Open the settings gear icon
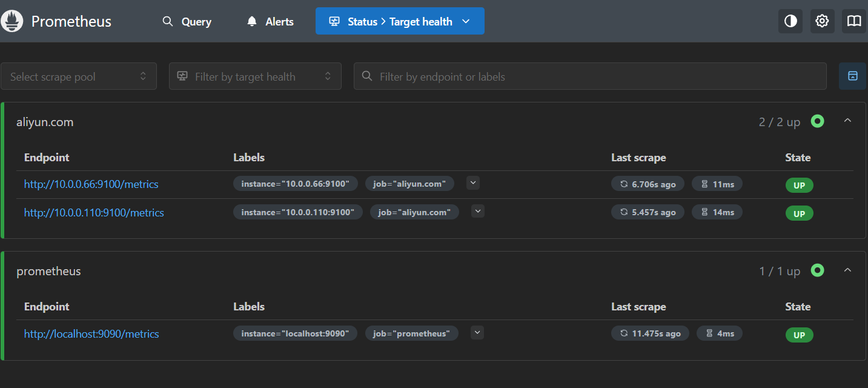The width and height of the screenshot is (868, 388). (822, 21)
